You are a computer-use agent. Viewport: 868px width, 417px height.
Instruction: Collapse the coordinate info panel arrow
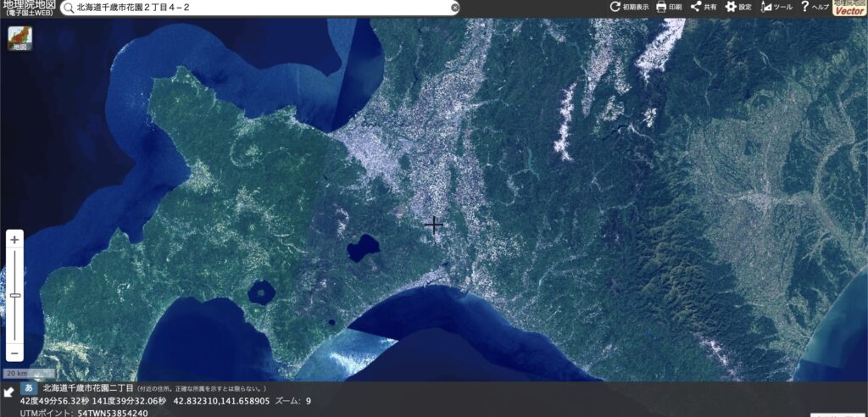coord(8,392)
